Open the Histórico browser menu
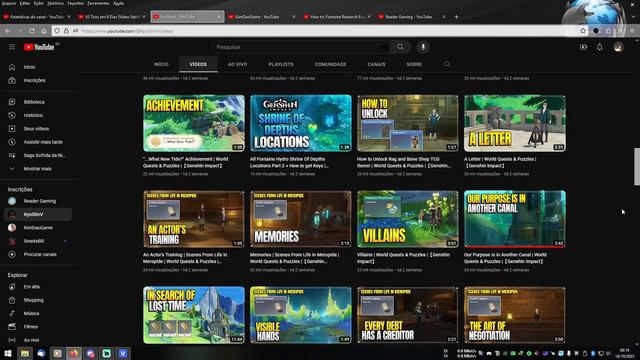Image resolution: width=640 pixels, height=360 pixels. click(55, 3)
